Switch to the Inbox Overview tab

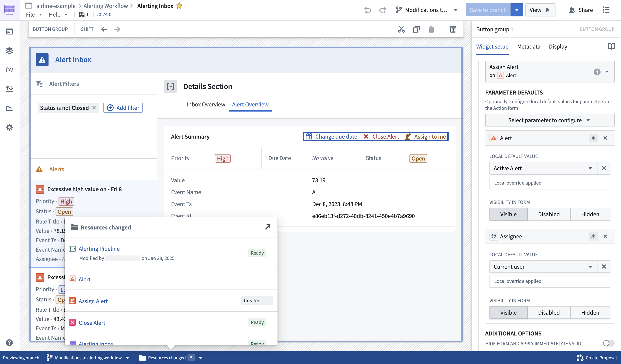206,104
